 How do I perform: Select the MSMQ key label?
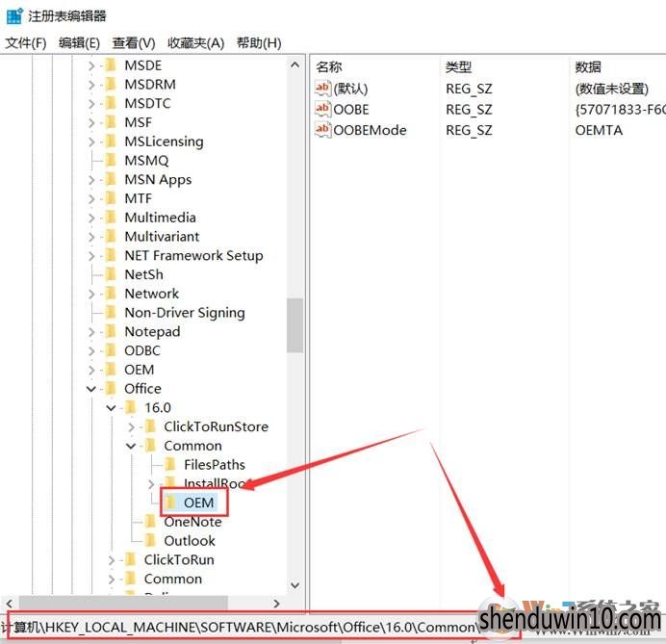[146, 161]
